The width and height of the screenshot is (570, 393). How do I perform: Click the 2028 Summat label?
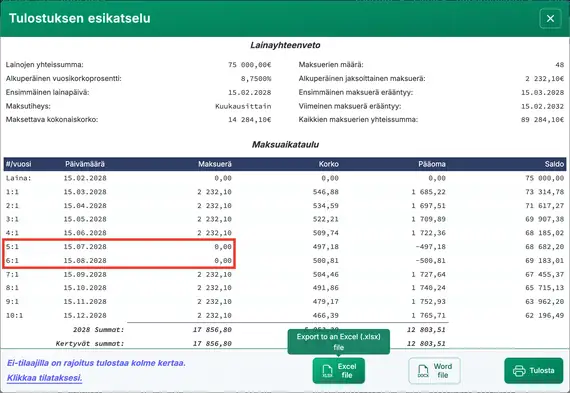pyautogui.click(x=99, y=330)
